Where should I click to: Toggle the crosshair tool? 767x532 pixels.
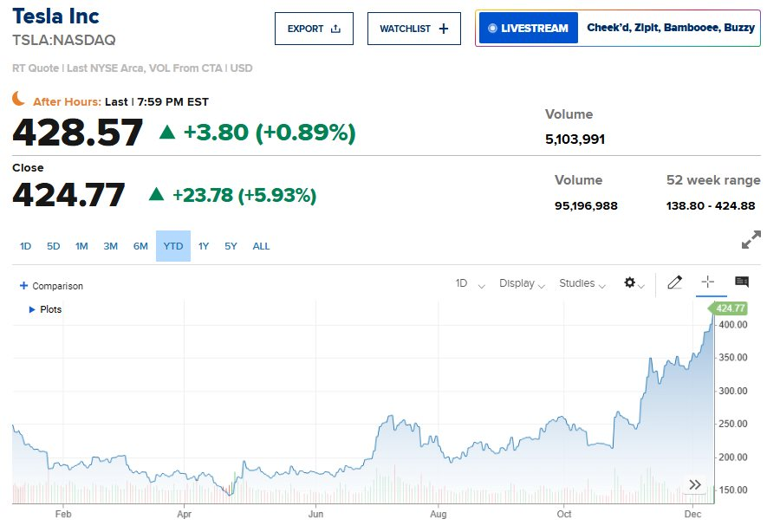707,282
